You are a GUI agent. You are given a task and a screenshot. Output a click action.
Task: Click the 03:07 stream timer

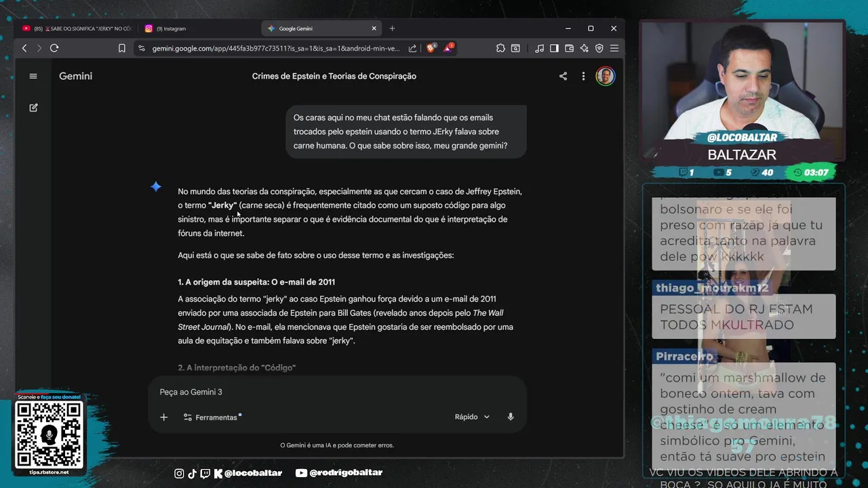pos(811,172)
